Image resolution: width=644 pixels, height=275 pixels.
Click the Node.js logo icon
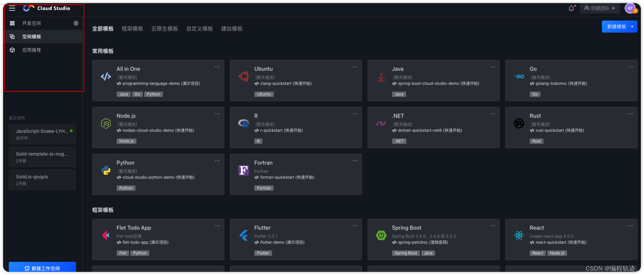(x=106, y=123)
